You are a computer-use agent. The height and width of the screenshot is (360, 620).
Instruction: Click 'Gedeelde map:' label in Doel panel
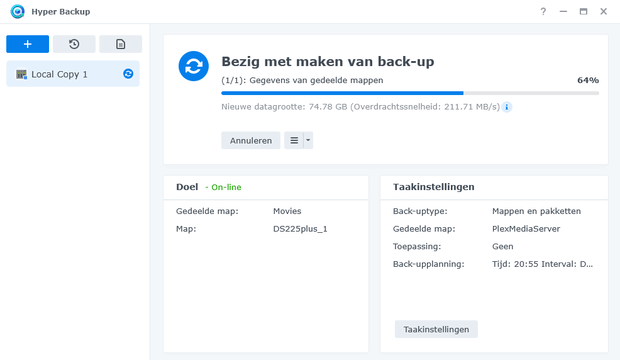point(207,211)
